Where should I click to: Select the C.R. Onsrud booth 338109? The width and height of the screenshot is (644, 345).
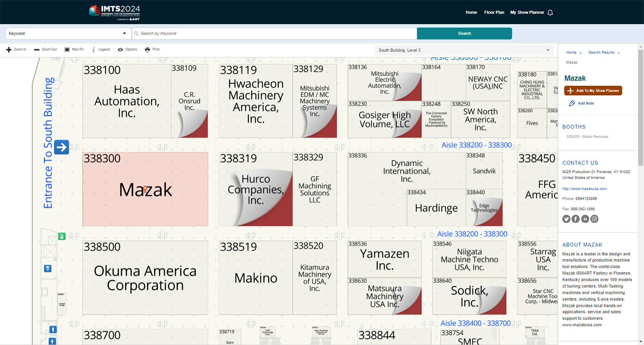tap(190, 101)
